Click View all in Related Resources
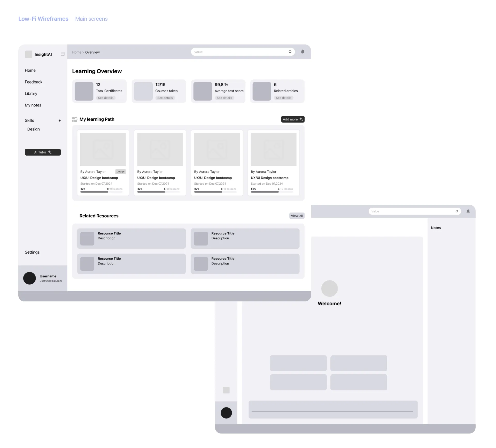The image size is (496, 448). click(x=297, y=216)
